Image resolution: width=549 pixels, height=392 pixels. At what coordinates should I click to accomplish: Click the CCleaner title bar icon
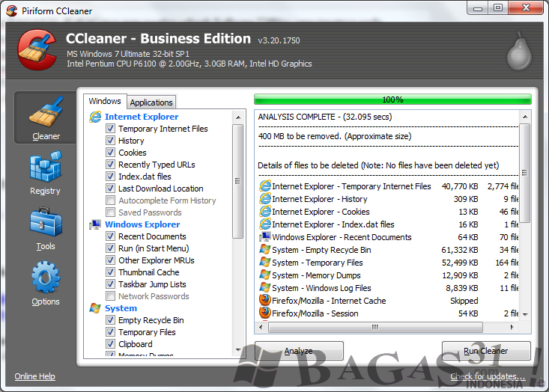click(x=11, y=10)
